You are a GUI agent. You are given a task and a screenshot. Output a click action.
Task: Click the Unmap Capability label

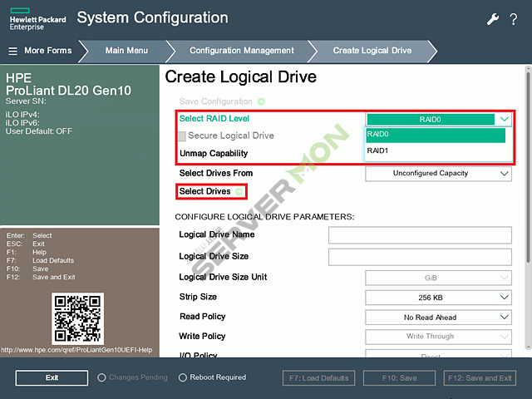pyautogui.click(x=214, y=153)
